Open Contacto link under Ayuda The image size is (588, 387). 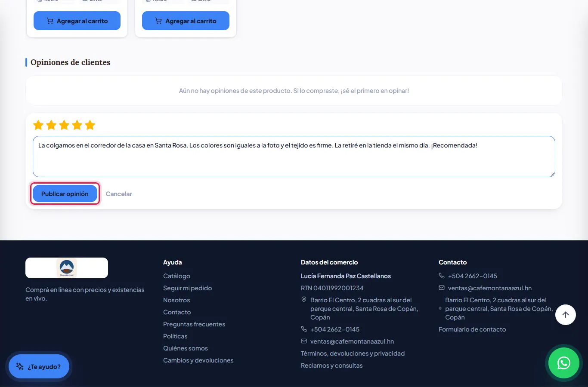(x=177, y=312)
